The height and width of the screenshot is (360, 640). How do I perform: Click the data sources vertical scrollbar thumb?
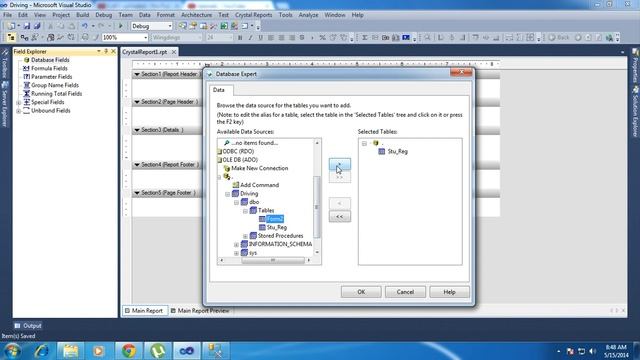point(317,207)
